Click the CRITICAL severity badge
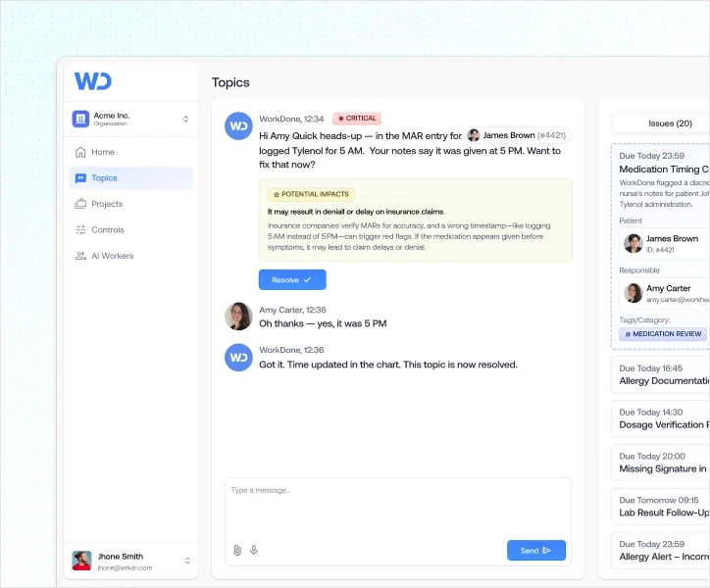Viewport: 710px width, 588px height. [357, 119]
